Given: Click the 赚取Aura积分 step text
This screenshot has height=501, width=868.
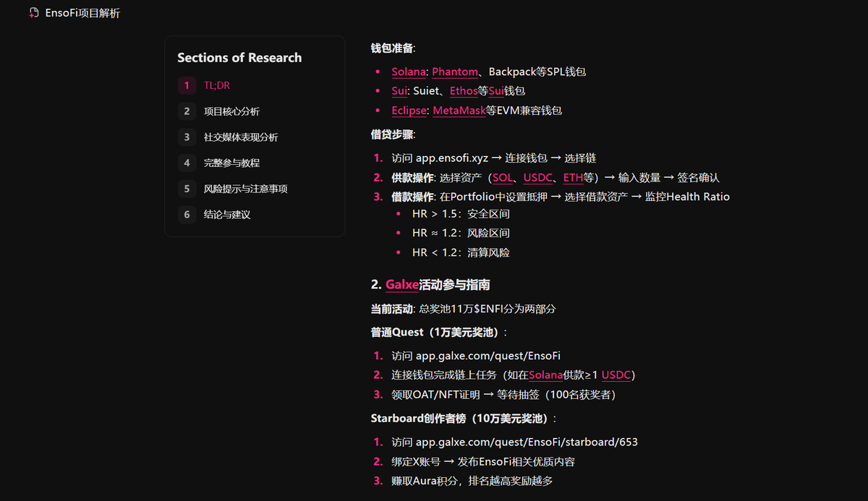Looking at the screenshot, I should [472, 481].
